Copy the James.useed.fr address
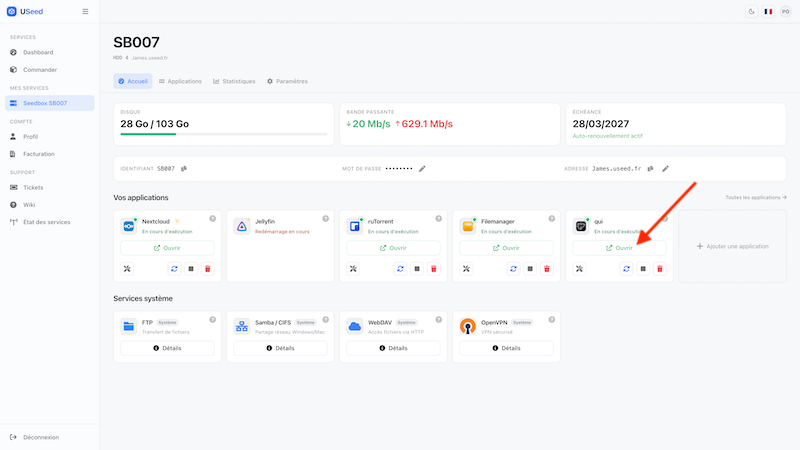The height and width of the screenshot is (450, 800). pos(651,168)
